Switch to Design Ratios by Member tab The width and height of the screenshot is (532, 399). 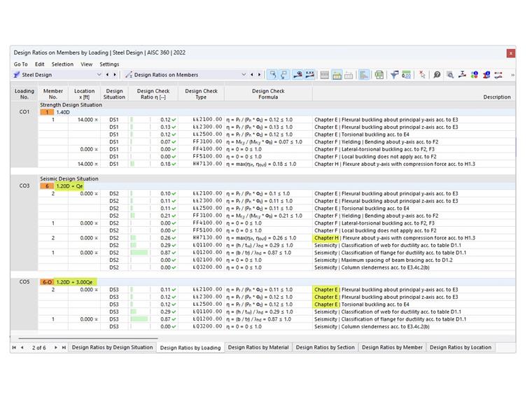pyautogui.click(x=392, y=347)
